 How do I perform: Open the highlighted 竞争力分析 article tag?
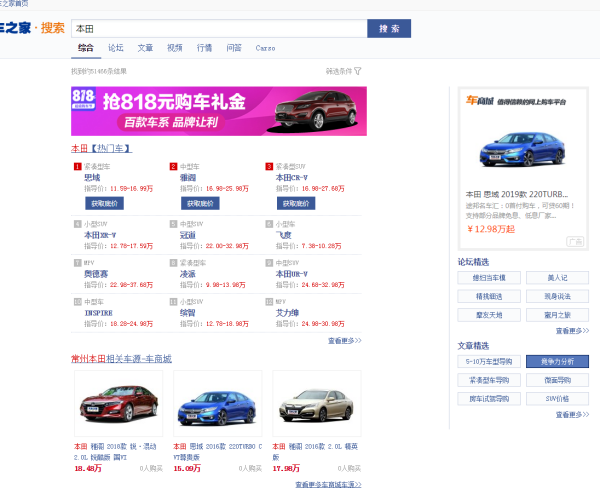pyautogui.click(x=558, y=361)
